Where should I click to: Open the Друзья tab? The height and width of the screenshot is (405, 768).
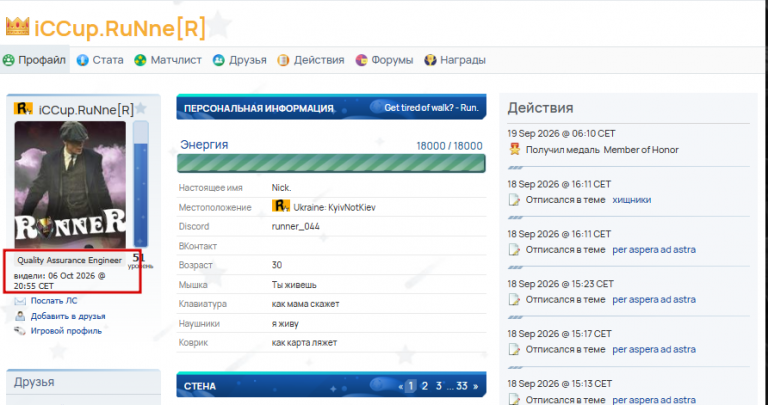pyautogui.click(x=240, y=60)
